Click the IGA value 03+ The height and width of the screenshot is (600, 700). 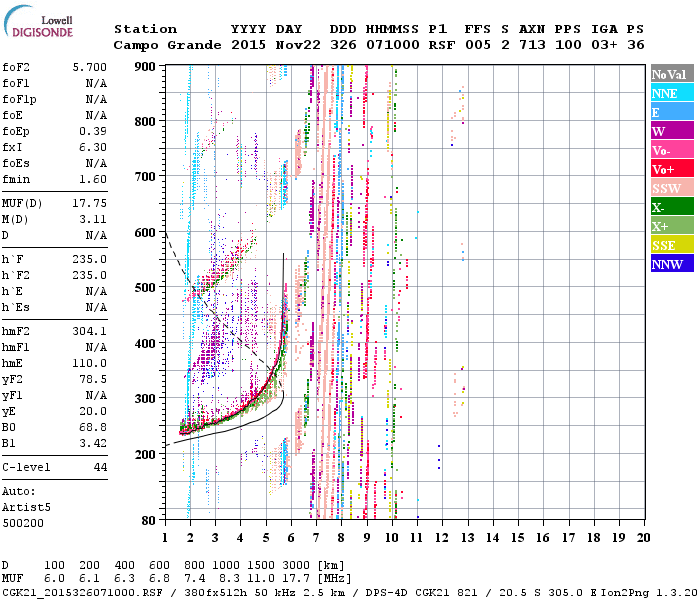click(x=604, y=45)
